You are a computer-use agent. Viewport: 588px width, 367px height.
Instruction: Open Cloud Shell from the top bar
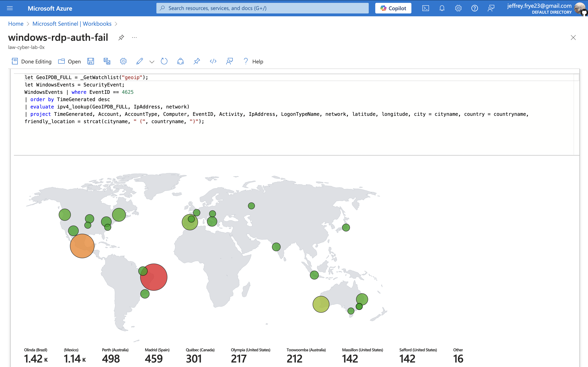pyautogui.click(x=425, y=8)
